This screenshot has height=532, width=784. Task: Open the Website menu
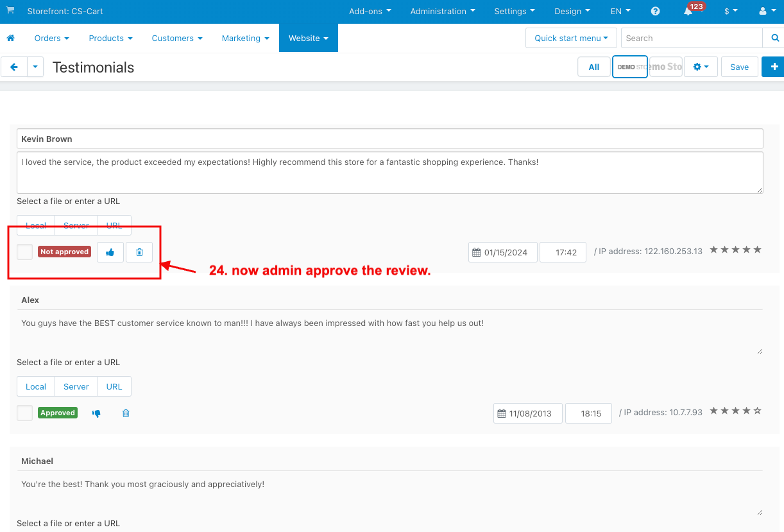[309, 38]
